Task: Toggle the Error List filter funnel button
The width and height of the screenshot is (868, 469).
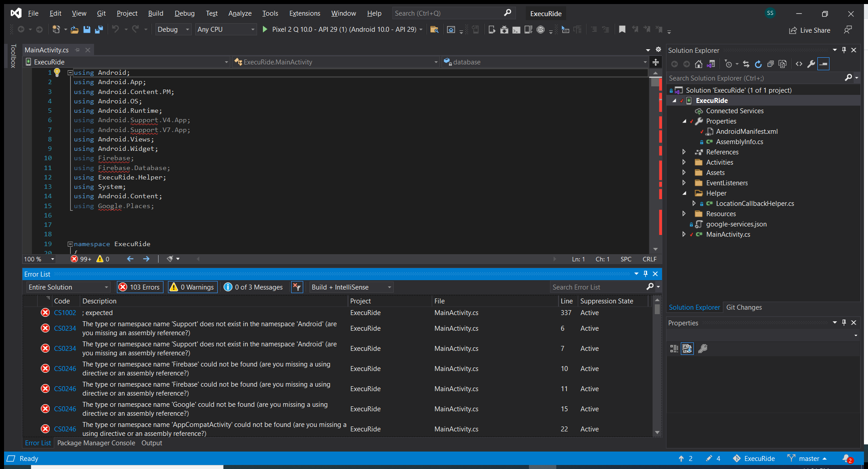Action: pos(297,287)
